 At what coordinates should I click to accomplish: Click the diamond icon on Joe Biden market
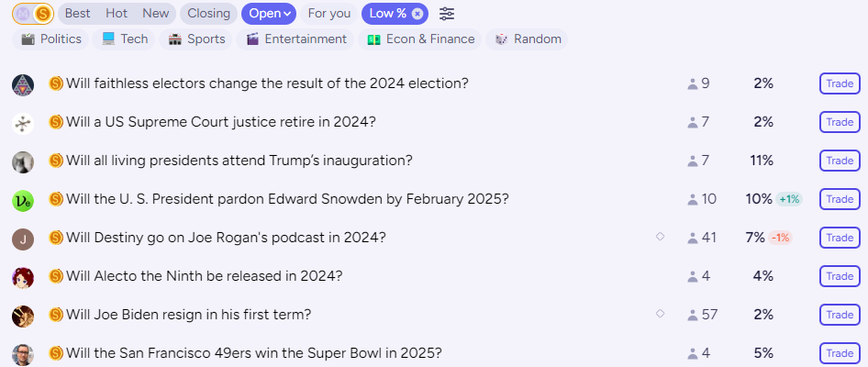click(660, 314)
